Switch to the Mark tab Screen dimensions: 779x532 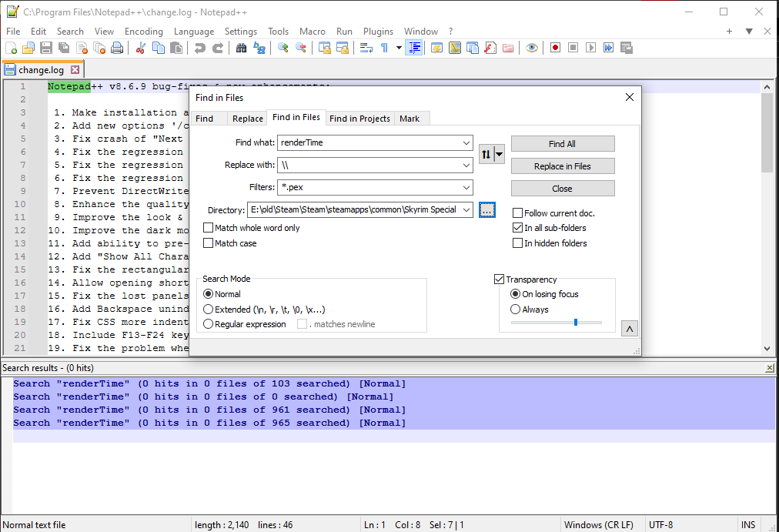[x=410, y=119]
